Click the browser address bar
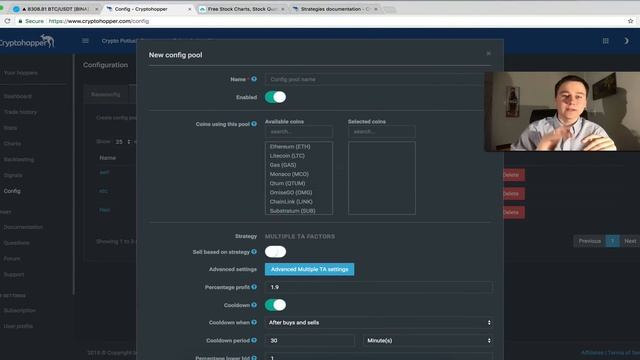 tap(318, 21)
